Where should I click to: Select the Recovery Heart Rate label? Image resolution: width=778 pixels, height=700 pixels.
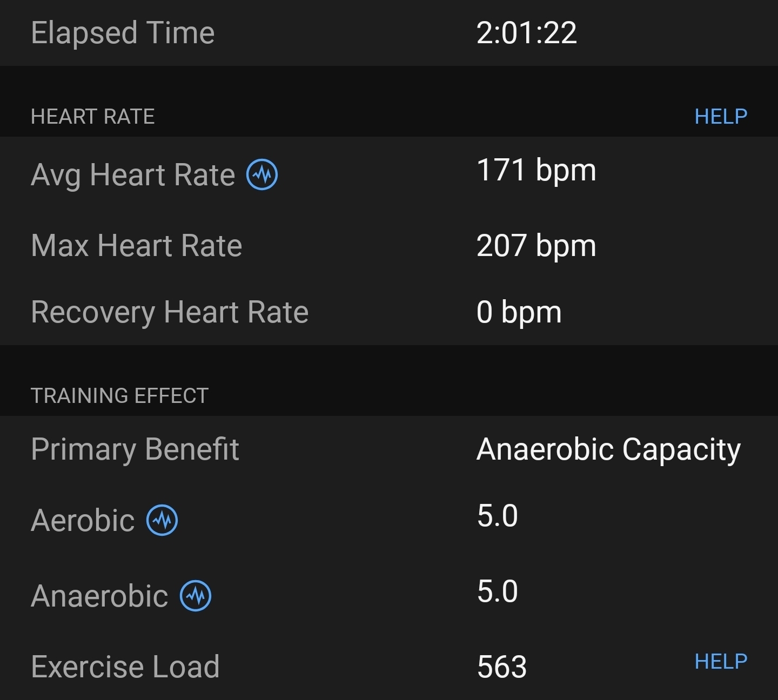170,312
